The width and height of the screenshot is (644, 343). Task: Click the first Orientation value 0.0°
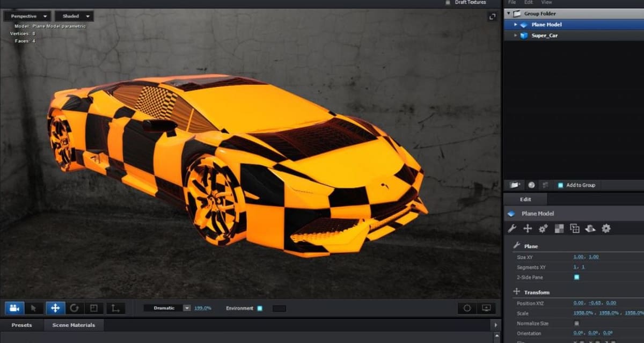point(578,333)
